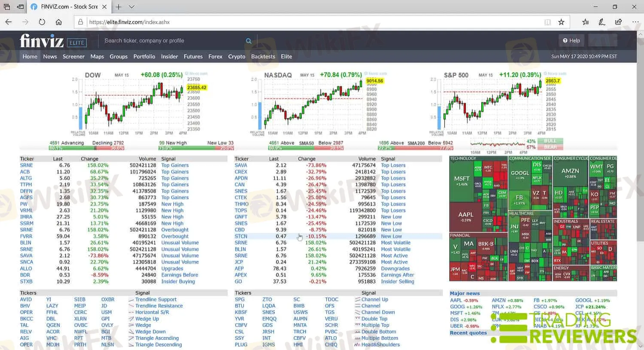Open the Futures menu item
644x350 pixels.
point(193,57)
